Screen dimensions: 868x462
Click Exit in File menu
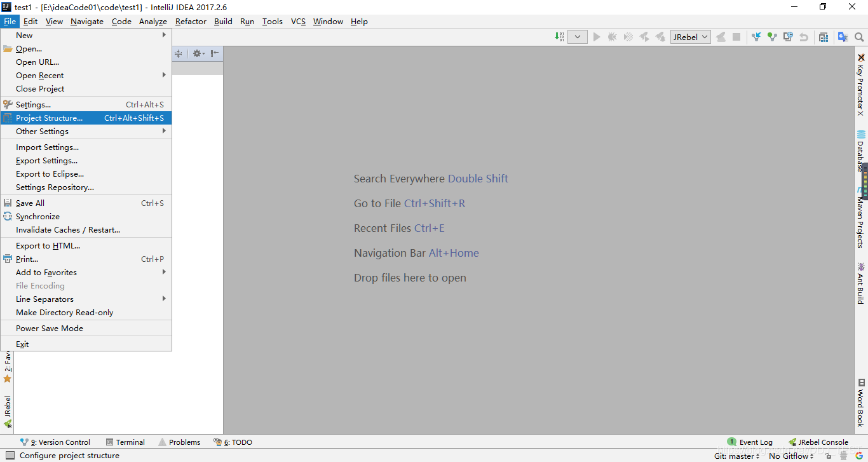[x=86, y=344]
